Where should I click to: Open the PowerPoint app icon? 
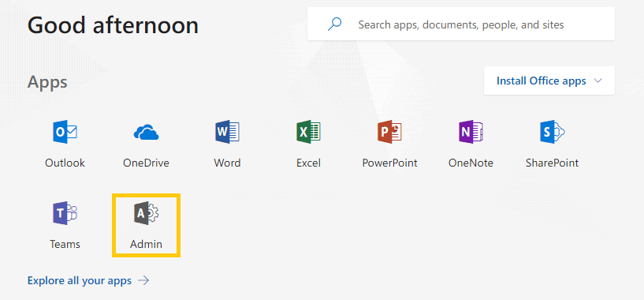coord(389,132)
